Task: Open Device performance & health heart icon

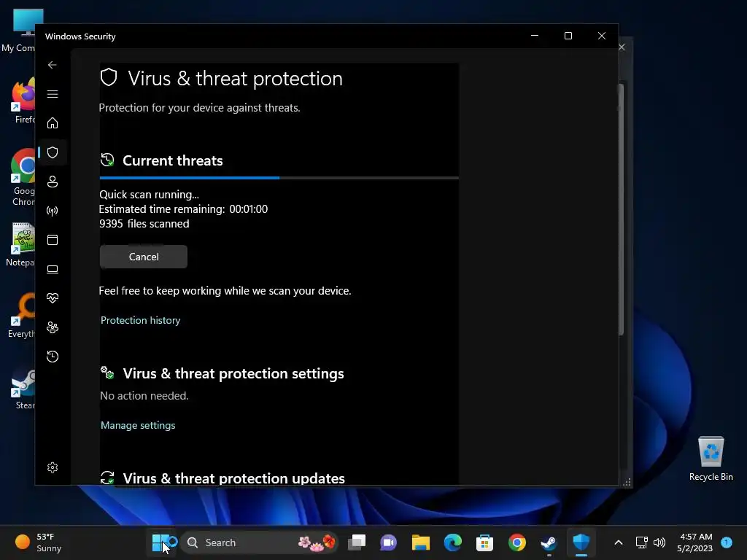Action: pyautogui.click(x=53, y=298)
